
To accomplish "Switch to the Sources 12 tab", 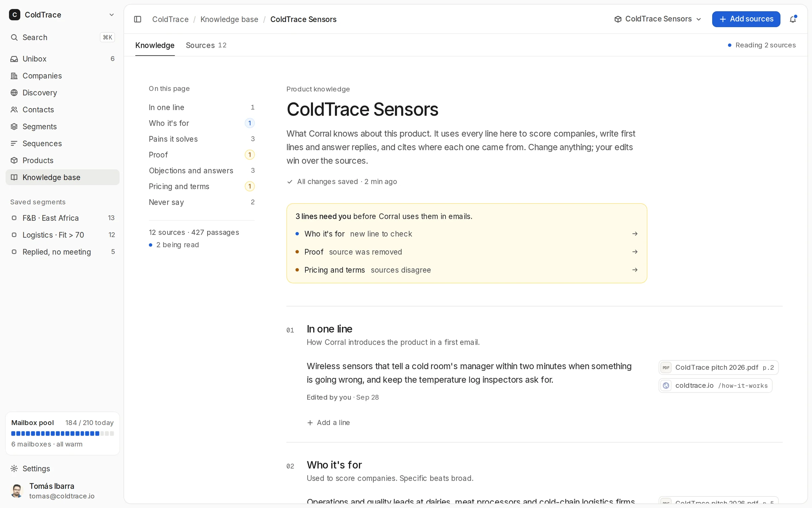I will click(206, 45).
